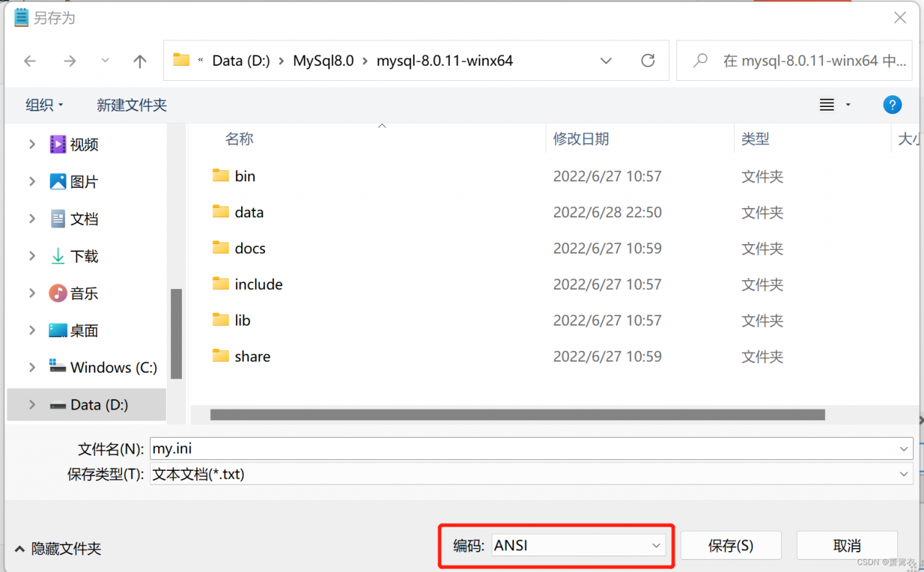Image resolution: width=924 pixels, height=572 pixels.
Task: Expand the 图片 tree node
Action: pyautogui.click(x=32, y=181)
